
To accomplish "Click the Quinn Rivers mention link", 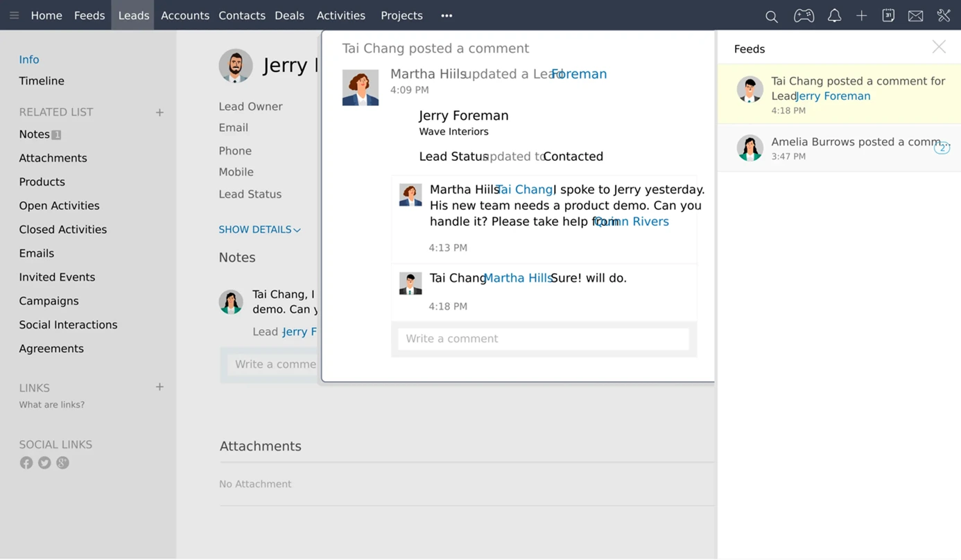I will point(632,222).
